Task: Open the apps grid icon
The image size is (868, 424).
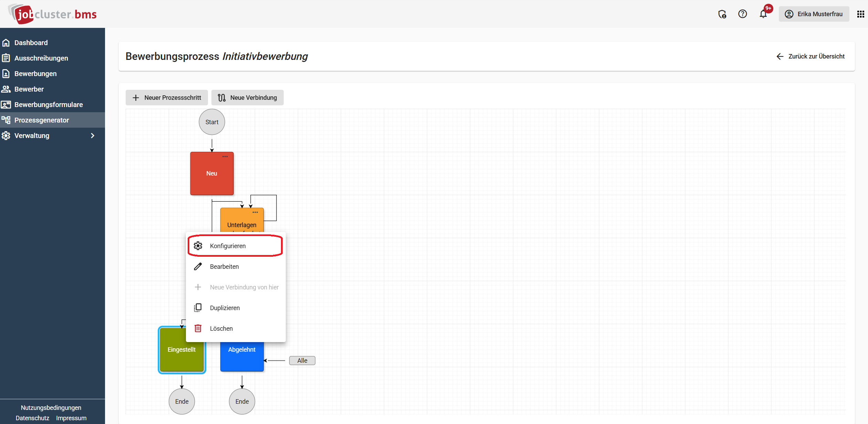Action: point(860,14)
